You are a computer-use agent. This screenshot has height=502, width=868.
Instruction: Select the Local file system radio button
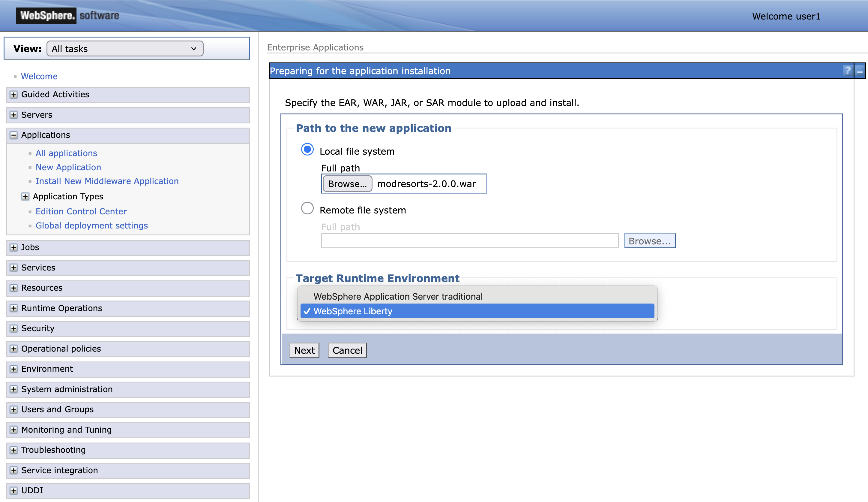pyautogui.click(x=307, y=150)
